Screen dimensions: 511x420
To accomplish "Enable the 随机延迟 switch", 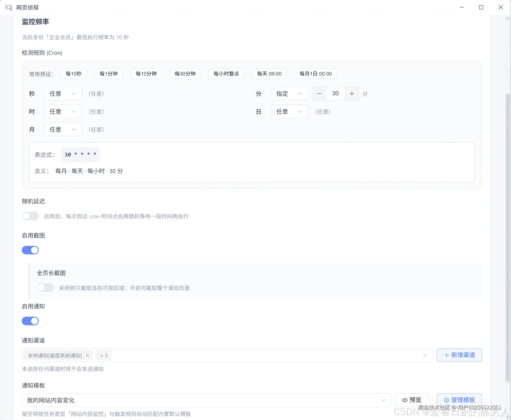I will (30, 216).
